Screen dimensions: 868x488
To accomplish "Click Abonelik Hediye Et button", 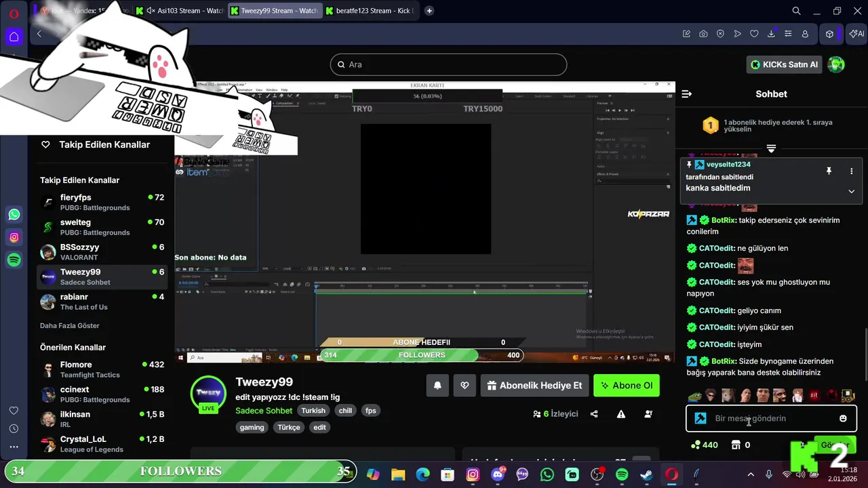I will pos(534,386).
